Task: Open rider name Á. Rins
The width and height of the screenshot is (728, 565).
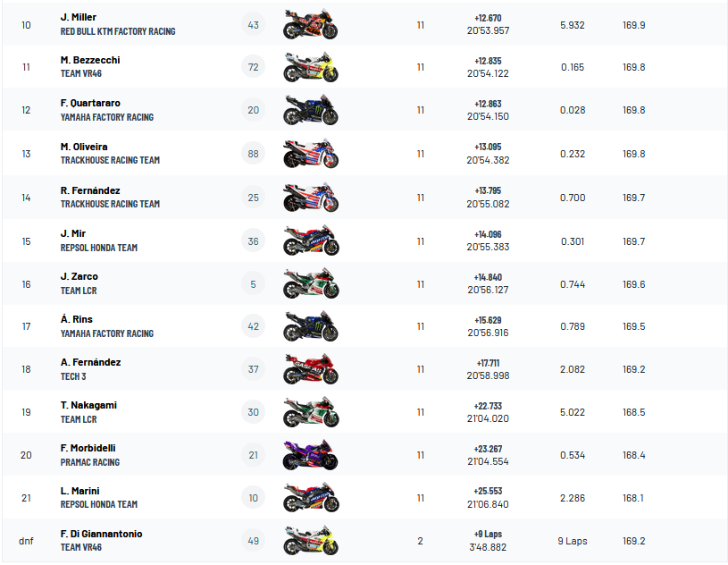Action: click(77, 319)
